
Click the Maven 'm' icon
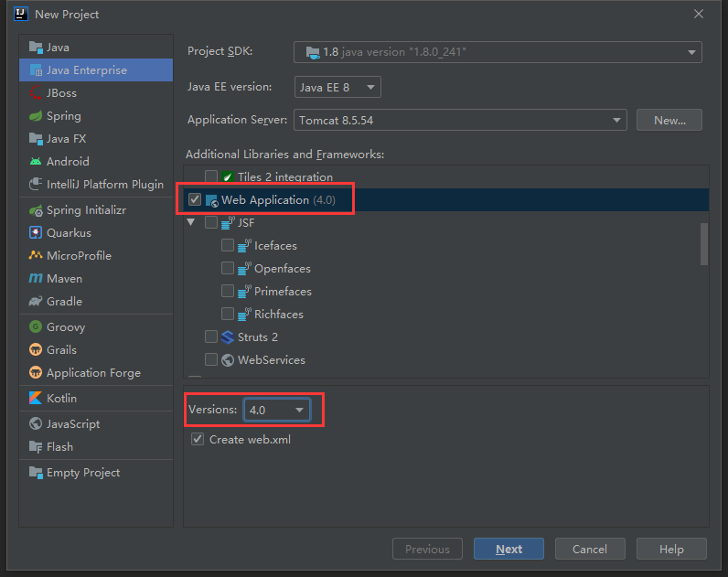[x=36, y=279]
